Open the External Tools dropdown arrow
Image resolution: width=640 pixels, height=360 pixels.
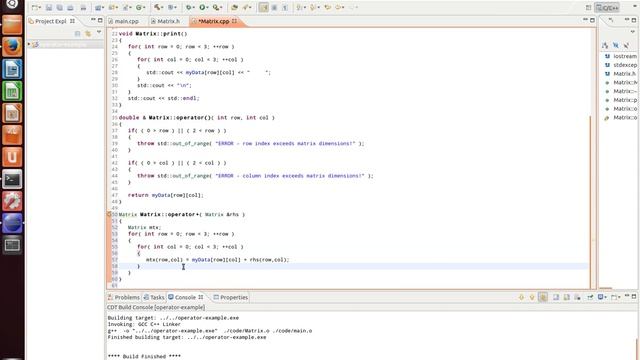222,7
